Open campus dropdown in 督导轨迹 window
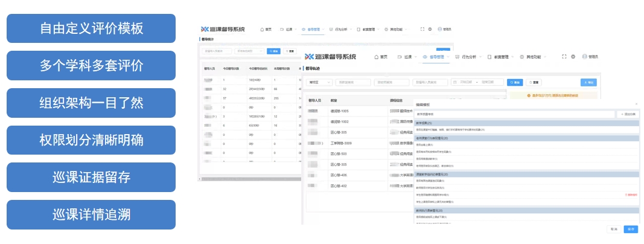This screenshot has width=644, height=244. point(319,83)
